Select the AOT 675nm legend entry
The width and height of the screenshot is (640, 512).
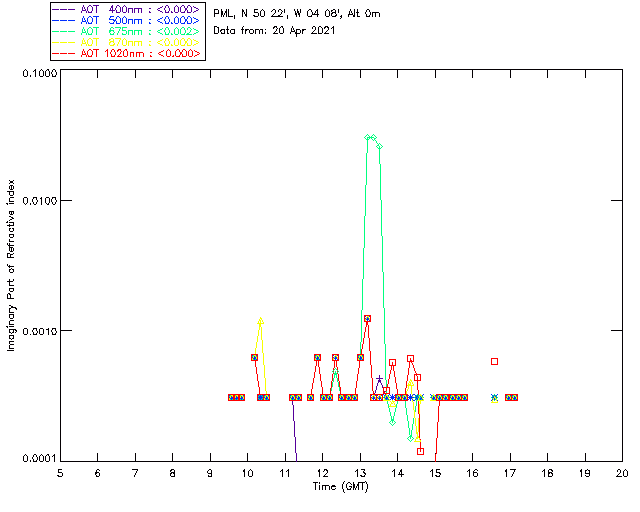click(127, 31)
